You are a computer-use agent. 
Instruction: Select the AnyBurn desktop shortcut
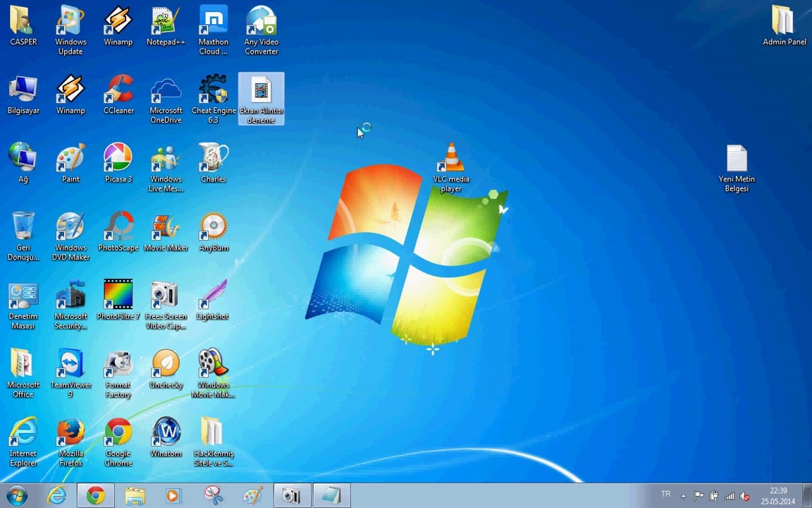tap(214, 231)
